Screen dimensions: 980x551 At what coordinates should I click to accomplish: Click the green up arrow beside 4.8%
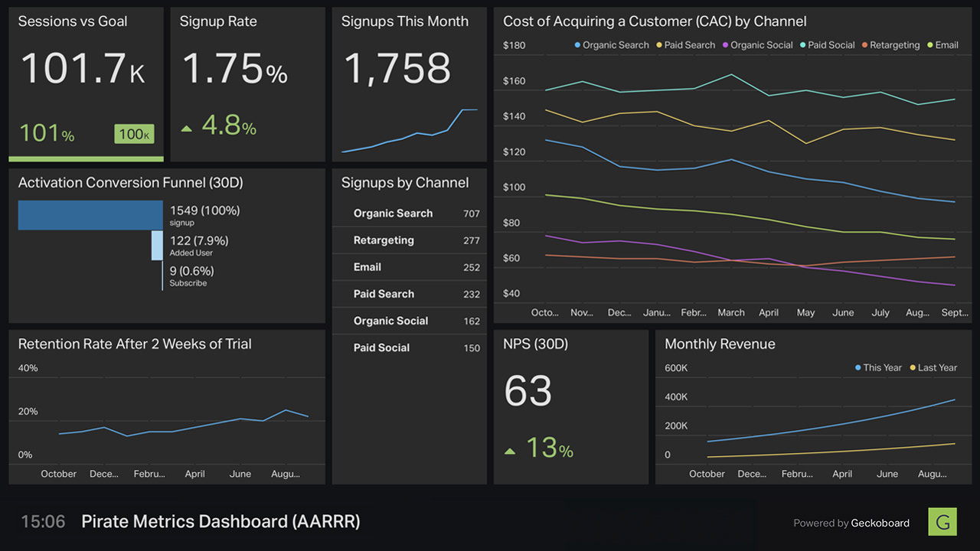pyautogui.click(x=186, y=129)
